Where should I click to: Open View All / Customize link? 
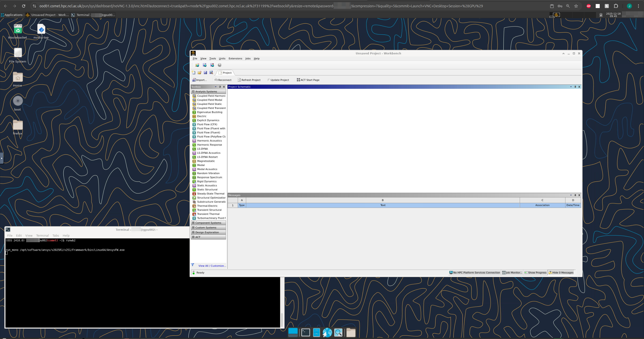(x=212, y=266)
